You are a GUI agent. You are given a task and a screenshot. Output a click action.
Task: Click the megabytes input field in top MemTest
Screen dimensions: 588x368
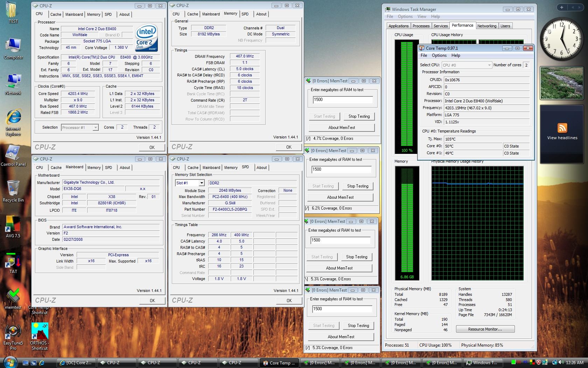tap(343, 100)
